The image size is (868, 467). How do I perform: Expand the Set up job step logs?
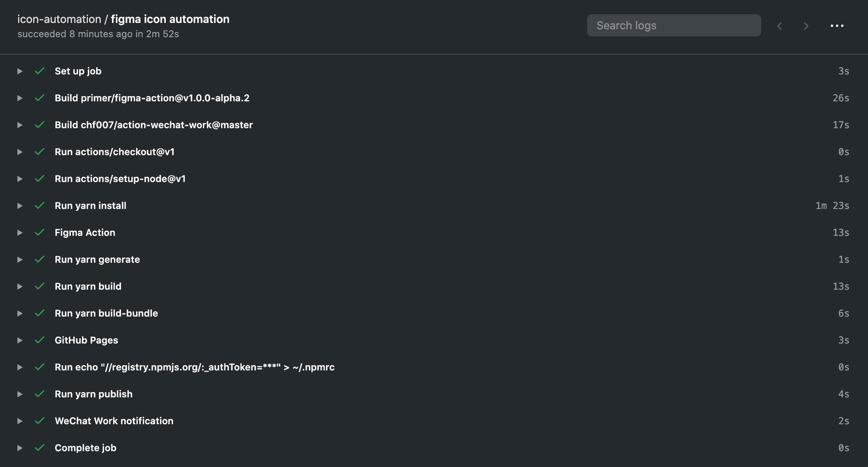[19, 71]
